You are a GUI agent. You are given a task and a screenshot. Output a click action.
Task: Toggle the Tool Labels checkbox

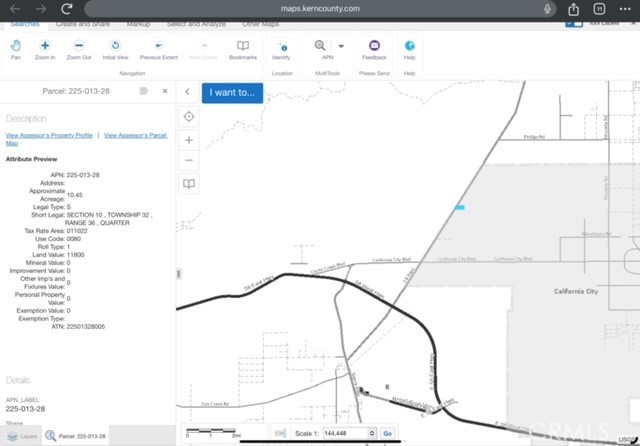pos(575,22)
